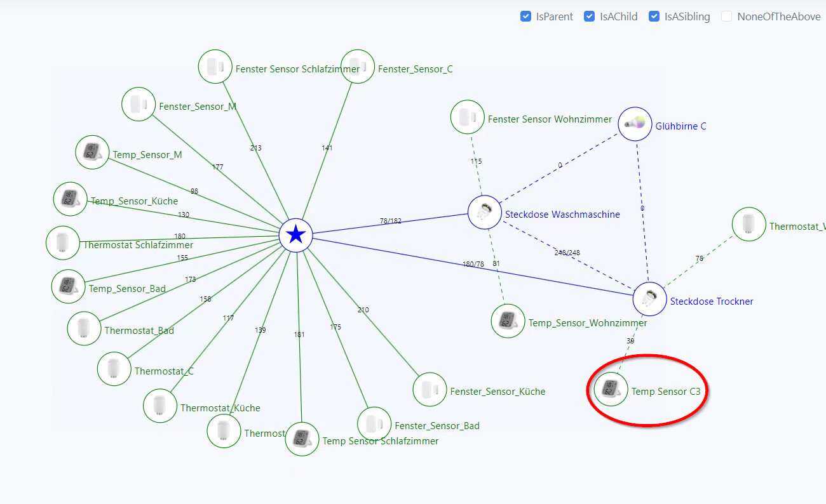Select the Steckdose Trockner plug node
The height and width of the screenshot is (504, 826).
(x=649, y=299)
